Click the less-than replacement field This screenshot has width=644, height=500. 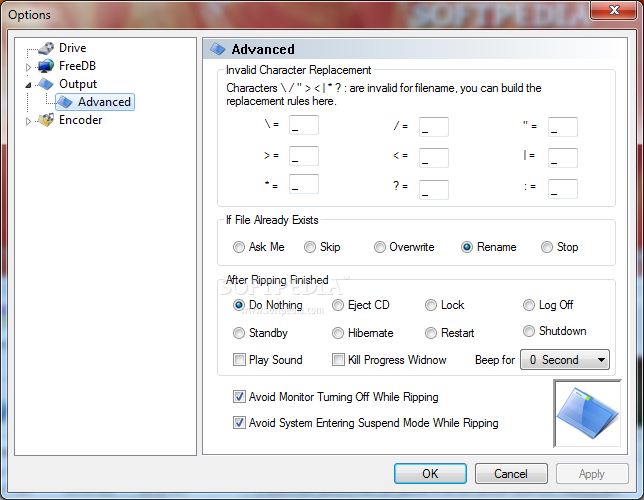click(x=434, y=158)
